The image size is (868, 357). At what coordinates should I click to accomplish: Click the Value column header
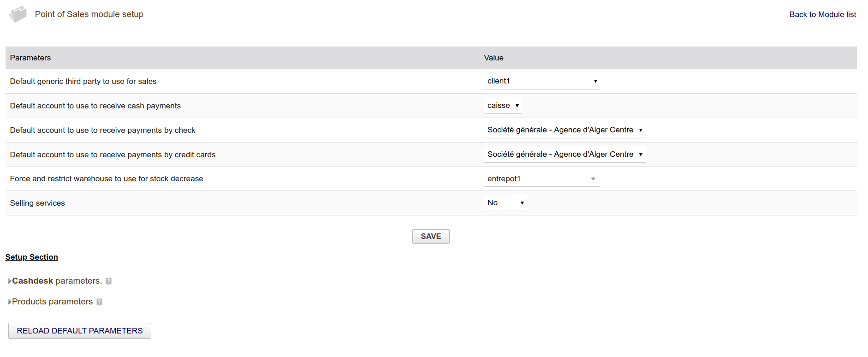(493, 58)
